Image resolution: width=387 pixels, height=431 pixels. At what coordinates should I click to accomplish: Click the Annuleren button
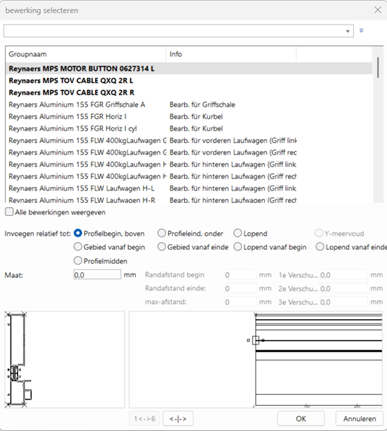[x=360, y=419]
